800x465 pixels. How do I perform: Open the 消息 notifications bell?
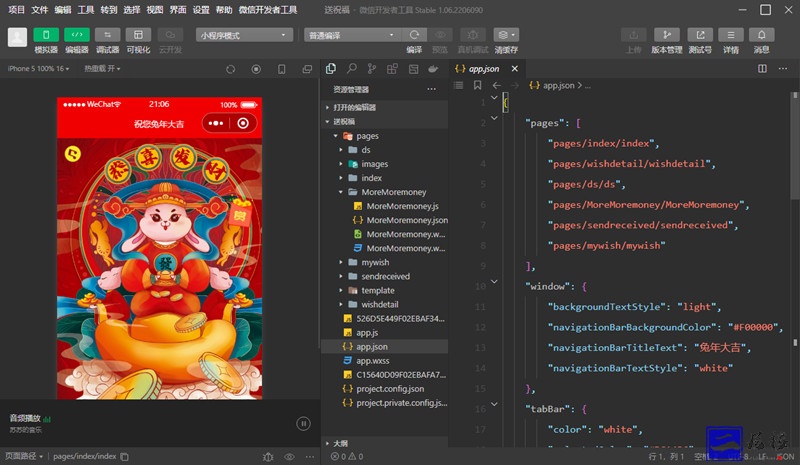coord(761,35)
